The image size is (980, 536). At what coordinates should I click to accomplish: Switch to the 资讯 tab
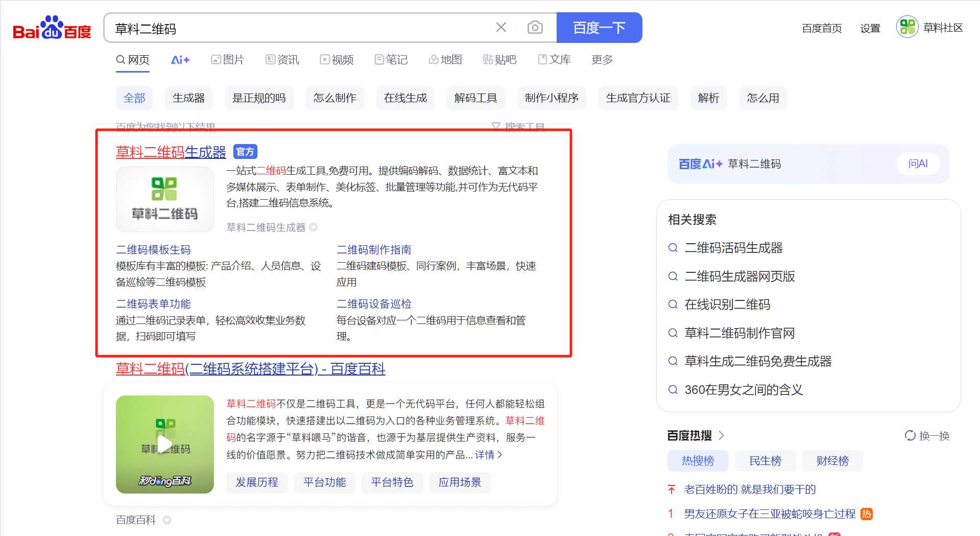coord(282,60)
